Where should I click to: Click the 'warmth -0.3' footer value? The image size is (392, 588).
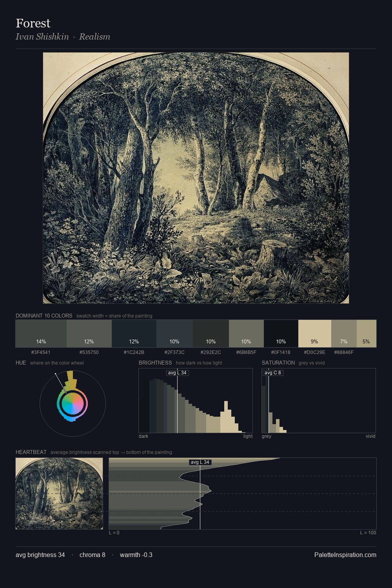coord(136,555)
